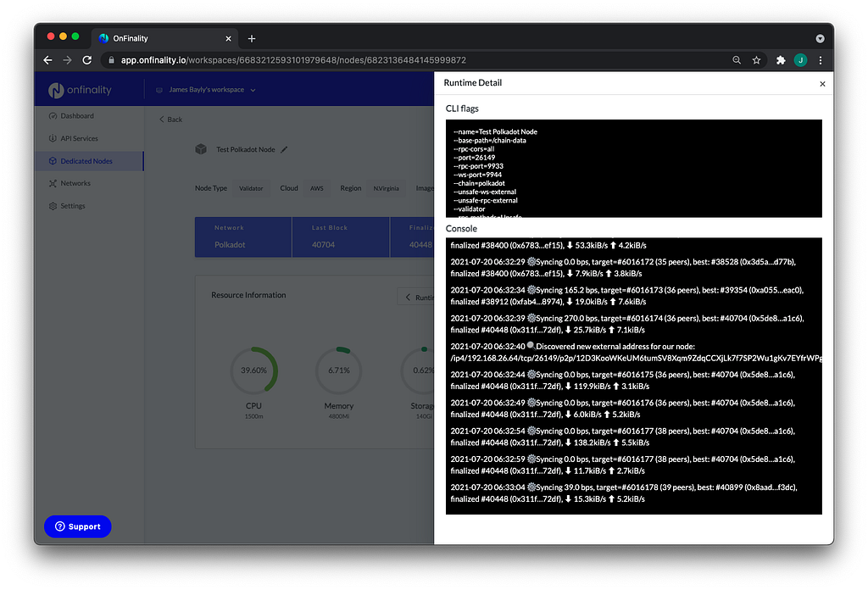Screen dimensions: 868x590
Task: Click the Memory 6.71% usage gauge
Action: [339, 370]
